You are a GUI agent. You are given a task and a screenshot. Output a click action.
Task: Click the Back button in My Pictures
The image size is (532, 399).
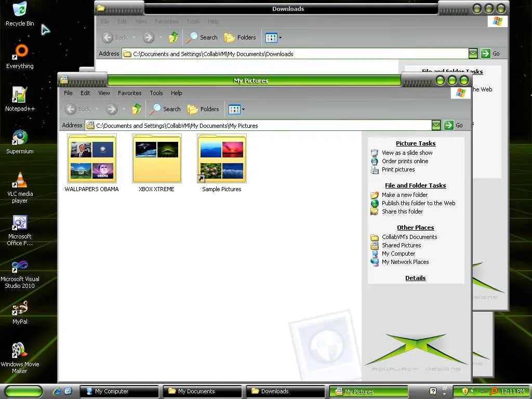coord(78,109)
